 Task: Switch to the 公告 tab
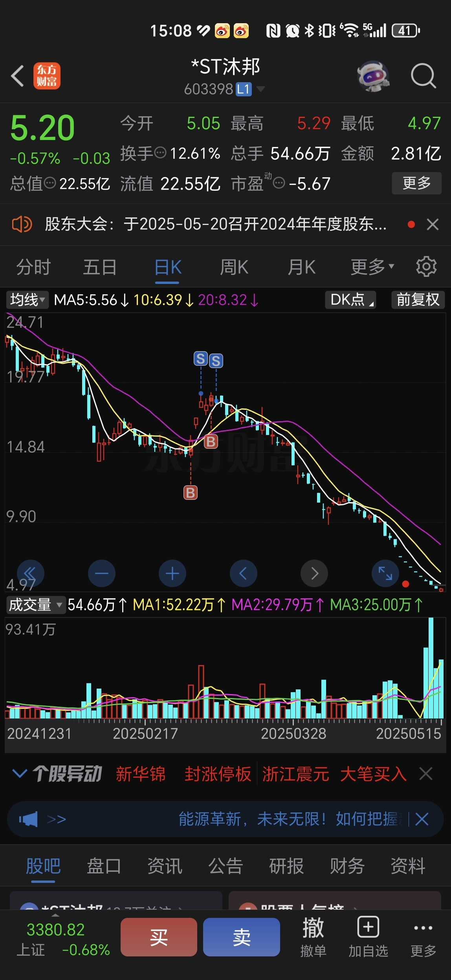pyautogui.click(x=225, y=866)
